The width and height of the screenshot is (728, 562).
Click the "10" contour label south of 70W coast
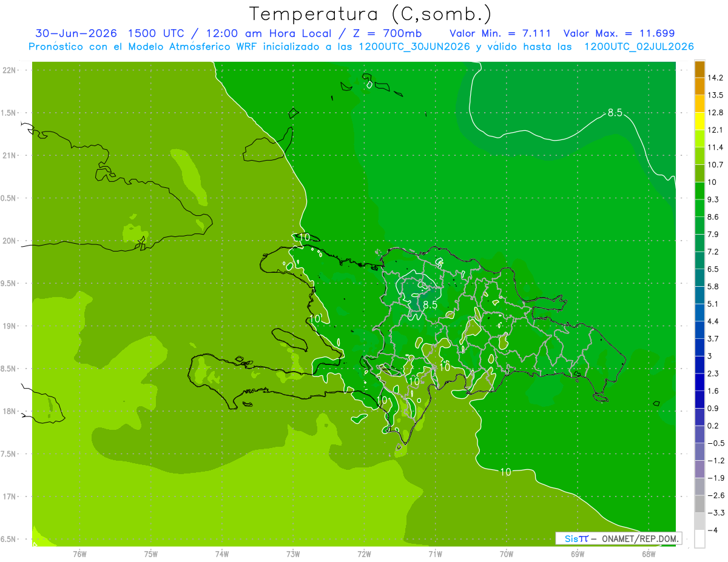(x=505, y=472)
